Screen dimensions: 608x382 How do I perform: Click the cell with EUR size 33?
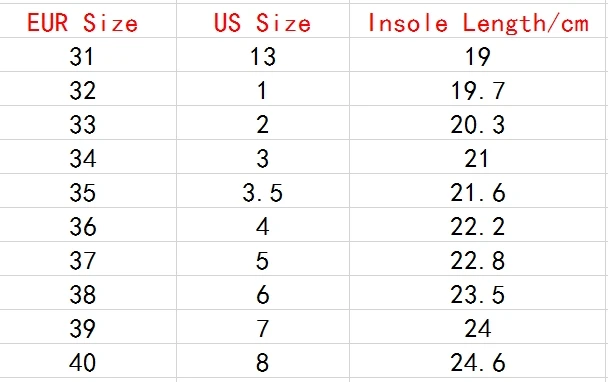(88, 123)
